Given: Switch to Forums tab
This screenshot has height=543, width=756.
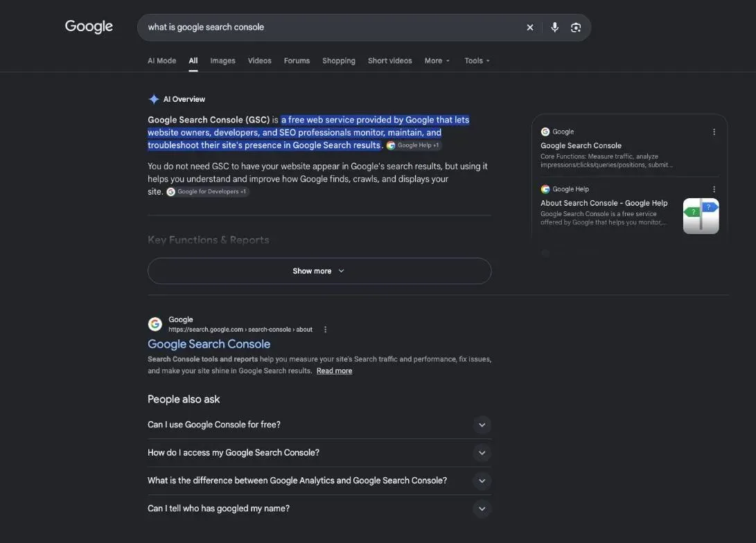Looking at the screenshot, I should point(297,61).
